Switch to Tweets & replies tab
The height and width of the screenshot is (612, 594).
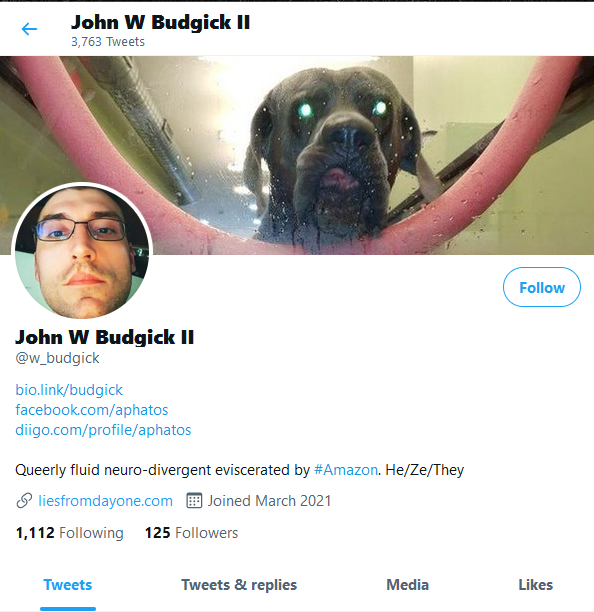pyautogui.click(x=239, y=585)
